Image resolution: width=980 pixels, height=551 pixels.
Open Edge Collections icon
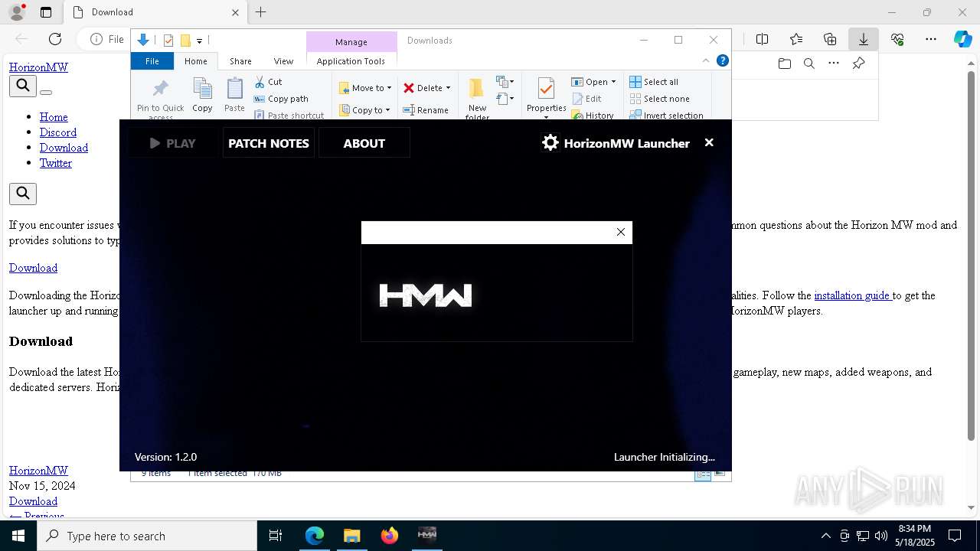[x=830, y=39]
